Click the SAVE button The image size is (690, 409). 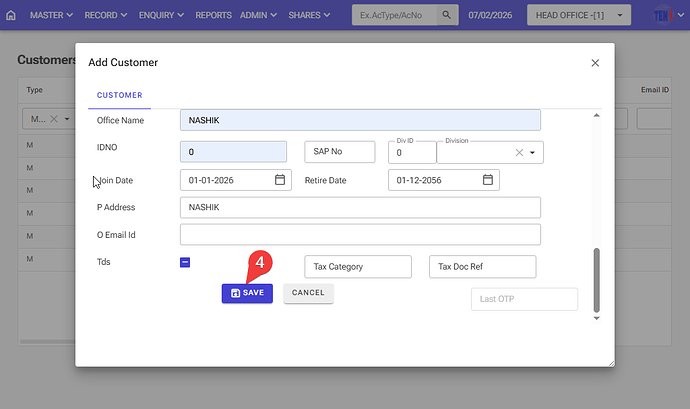click(247, 293)
